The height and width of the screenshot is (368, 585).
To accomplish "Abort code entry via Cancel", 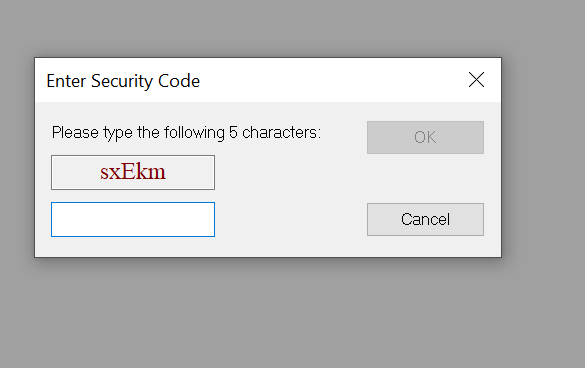I will click(425, 219).
